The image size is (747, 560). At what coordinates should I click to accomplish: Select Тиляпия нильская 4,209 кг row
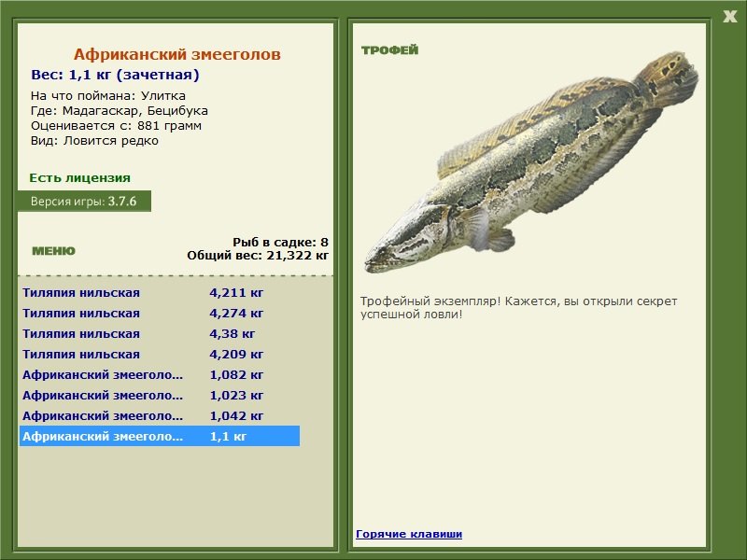pyautogui.click(x=160, y=355)
